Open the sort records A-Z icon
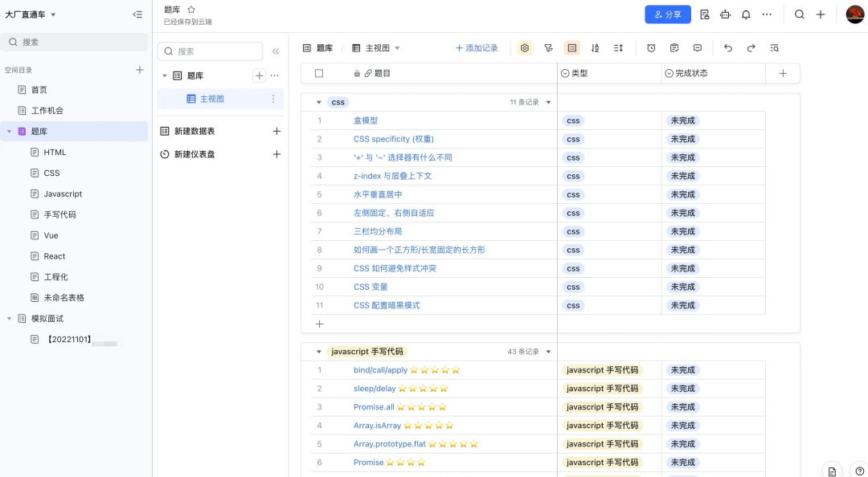 [595, 48]
